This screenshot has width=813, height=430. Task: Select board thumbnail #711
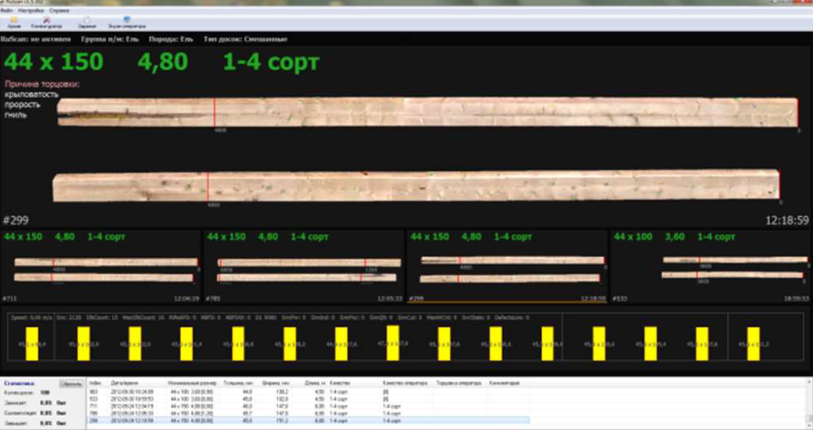pyautogui.click(x=101, y=268)
